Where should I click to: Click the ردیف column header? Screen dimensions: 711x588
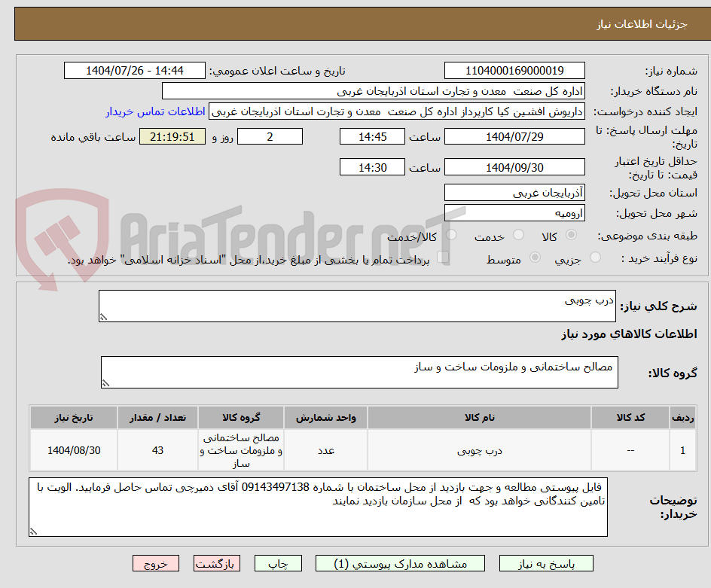(x=683, y=418)
